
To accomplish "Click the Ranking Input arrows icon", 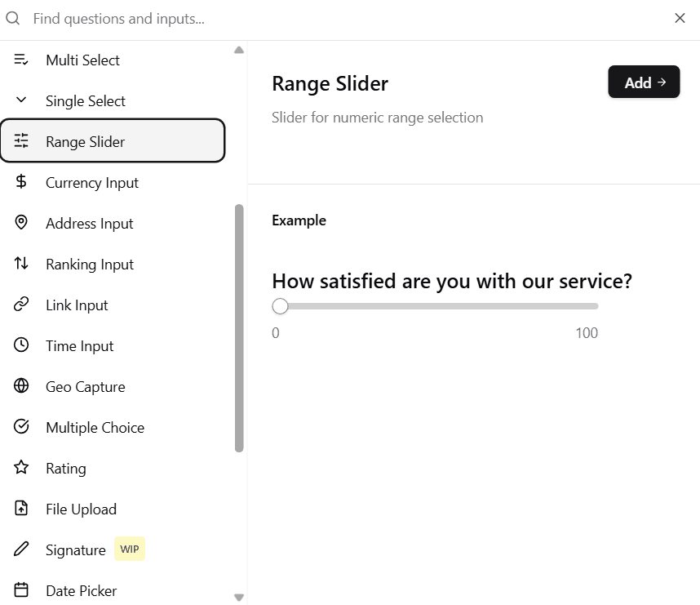I will tap(20, 264).
